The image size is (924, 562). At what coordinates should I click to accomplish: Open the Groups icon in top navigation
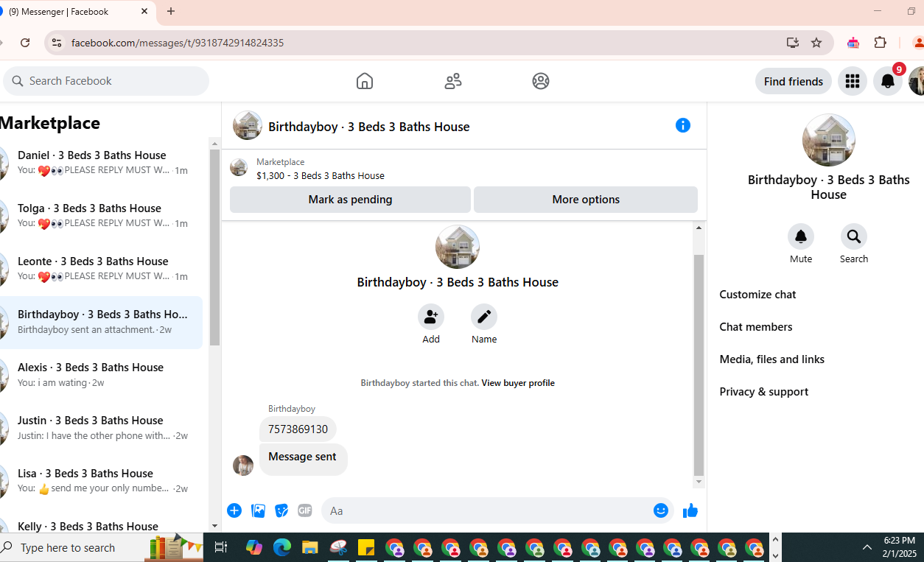tap(541, 81)
